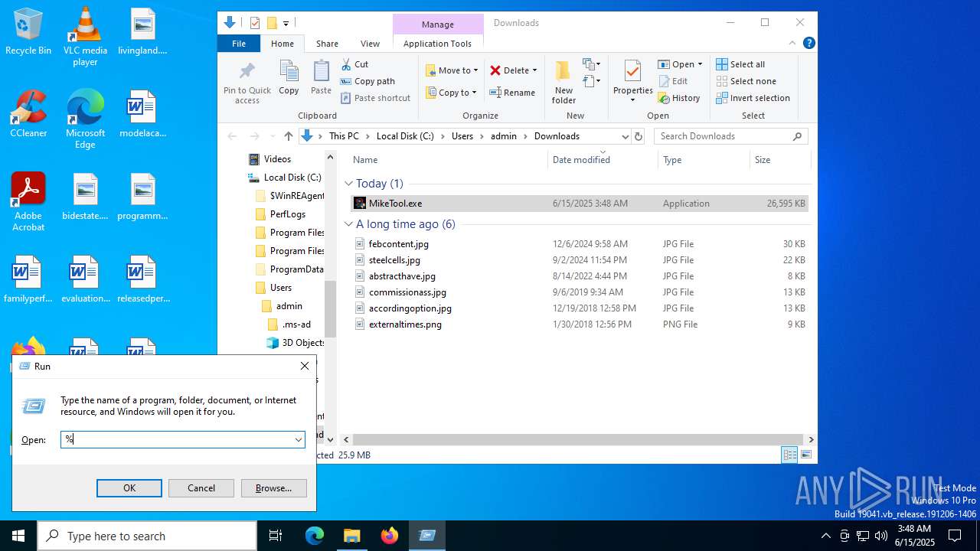Click the horizontal scrollbar in file list
Screen dimensions: 980x551
click(577, 440)
